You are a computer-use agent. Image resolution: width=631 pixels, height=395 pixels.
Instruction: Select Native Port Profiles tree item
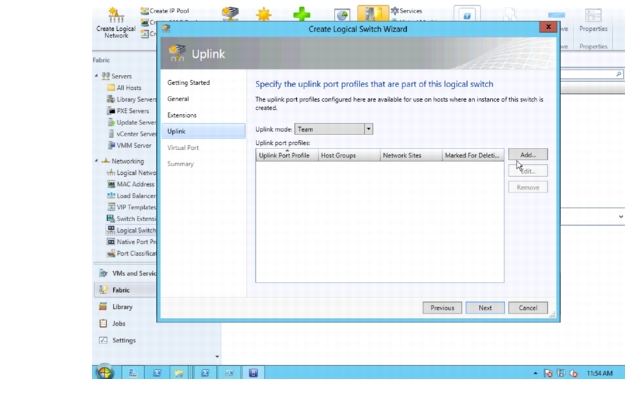(x=131, y=242)
